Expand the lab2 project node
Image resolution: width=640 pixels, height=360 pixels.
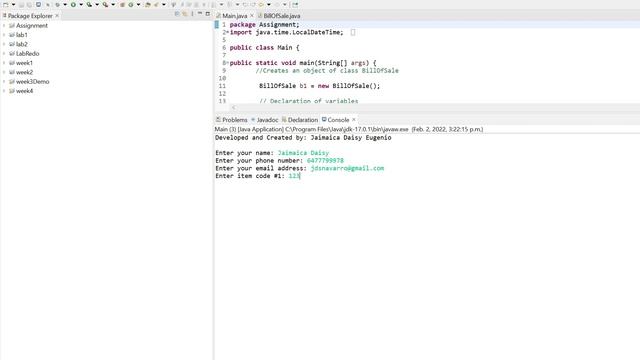pos(4,44)
